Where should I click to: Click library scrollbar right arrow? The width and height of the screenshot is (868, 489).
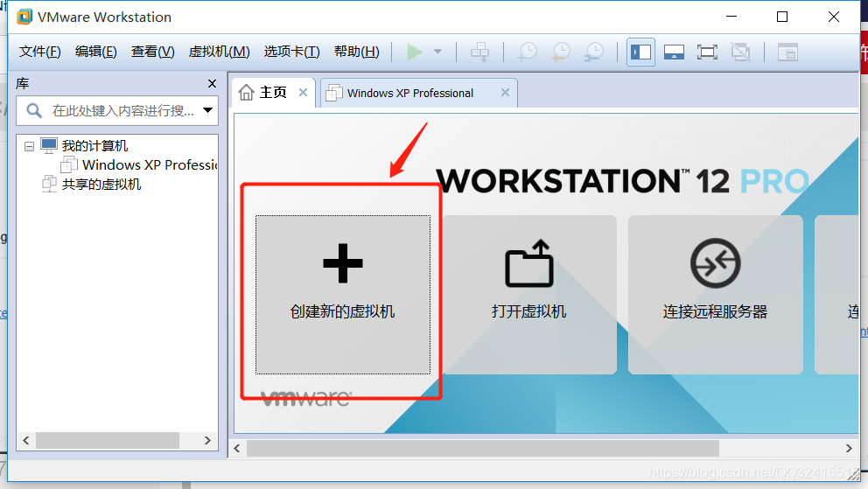pos(207,440)
